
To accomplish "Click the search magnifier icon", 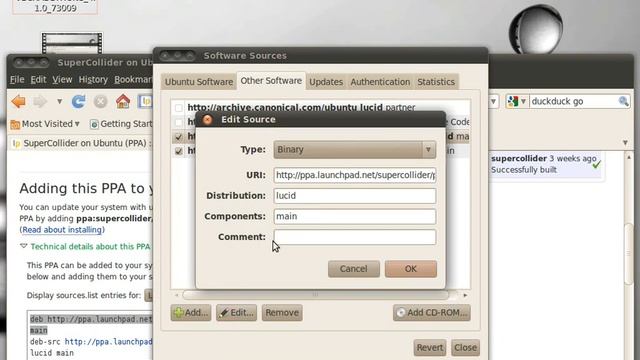I will pyautogui.click(x=623, y=101).
